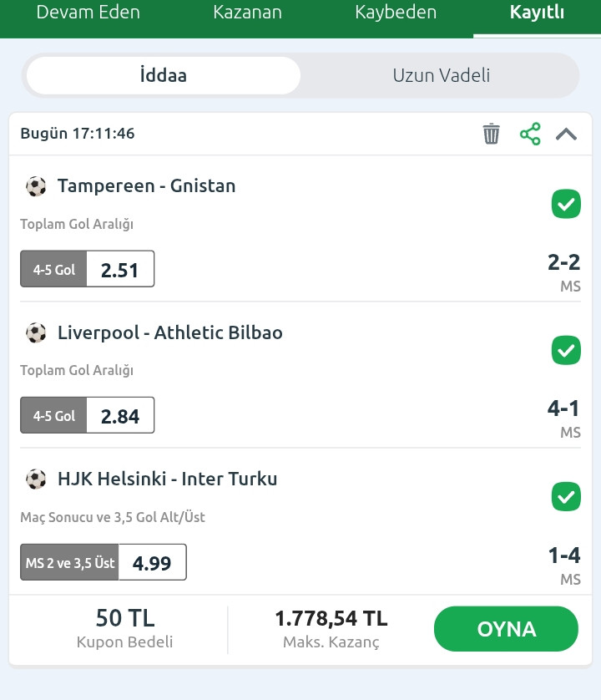Switch to Uzun Vadeli segment
Viewport: 601px width, 700px height.
tap(442, 75)
